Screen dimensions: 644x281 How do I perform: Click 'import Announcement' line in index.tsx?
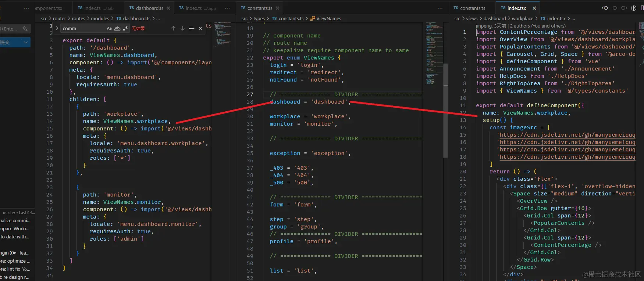[x=545, y=69]
